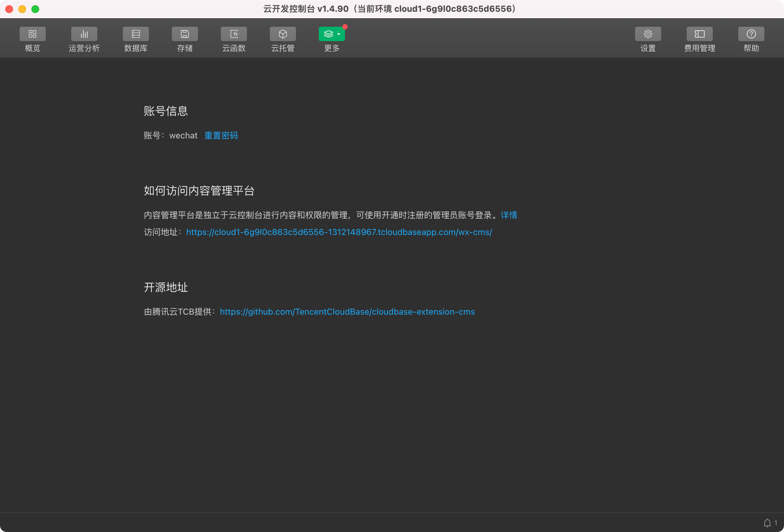Screen dimensions: 784x532
Task: Open the 费用管理 billing icon
Action: coord(699,34)
